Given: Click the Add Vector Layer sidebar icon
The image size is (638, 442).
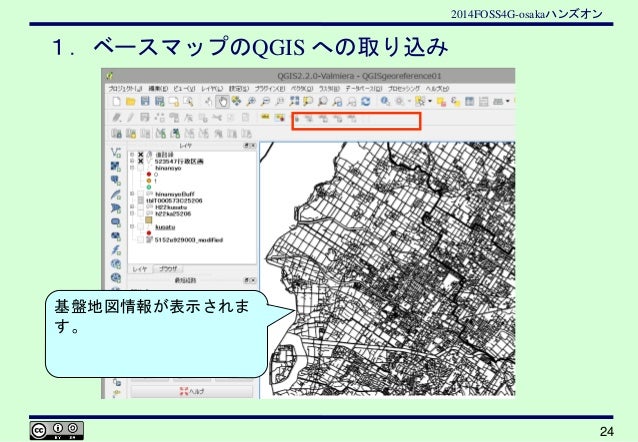Looking at the screenshot, I should tap(116, 153).
